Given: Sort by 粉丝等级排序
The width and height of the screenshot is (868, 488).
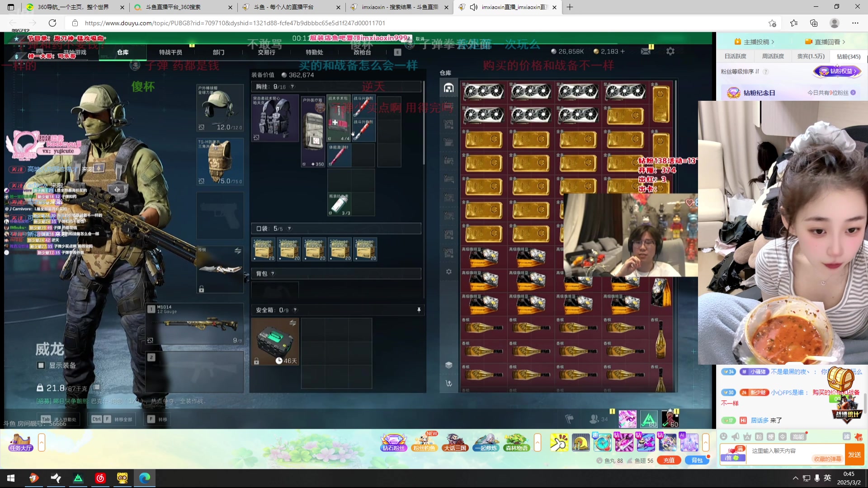Looking at the screenshot, I should (740, 71).
